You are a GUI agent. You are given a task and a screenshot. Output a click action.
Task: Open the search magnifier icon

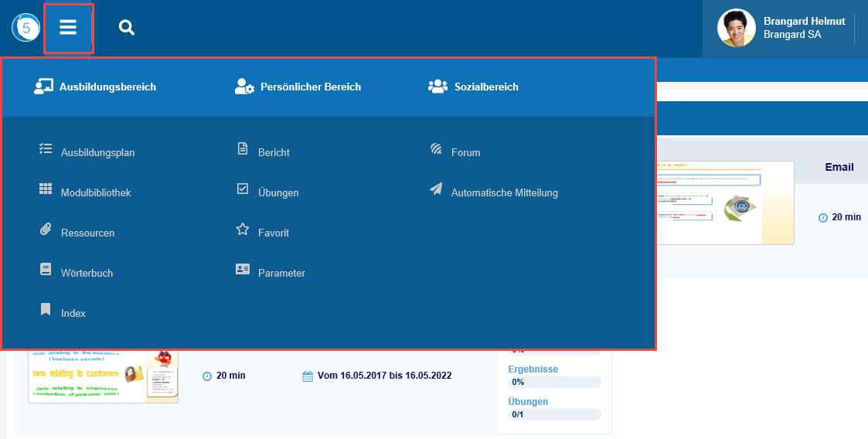coord(127,28)
